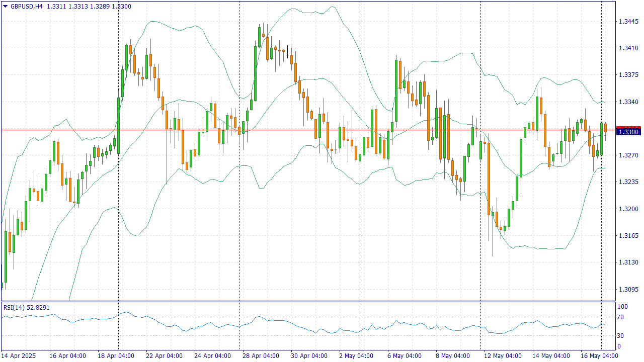The width and height of the screenshot is (644, 362).
Task: Select the 6 May 04:00 time label
Action: (x=404, y=356)
